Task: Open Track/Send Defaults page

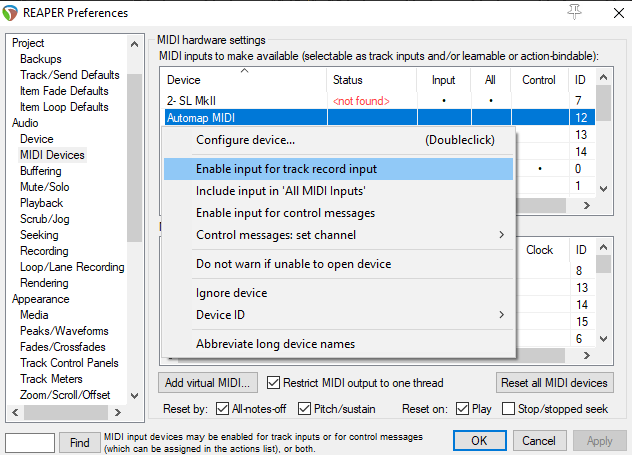Action: [70, 75]
